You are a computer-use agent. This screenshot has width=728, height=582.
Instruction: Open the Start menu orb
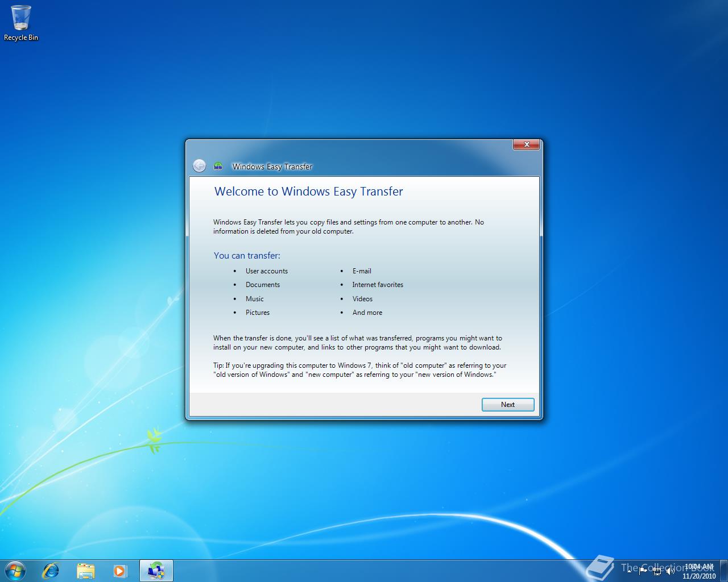pyautogui.click(x=15, y=570)
